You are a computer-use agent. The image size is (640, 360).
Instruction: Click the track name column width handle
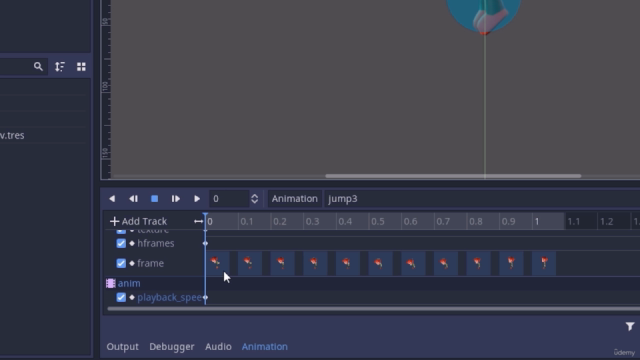point(198,221)
